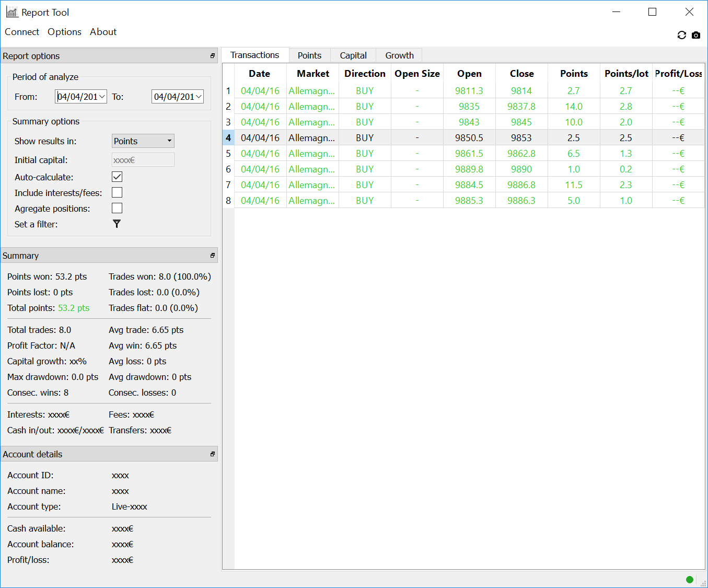Enable Include interests/fees checkbox

pyautogui.click(x=117, y=193)
